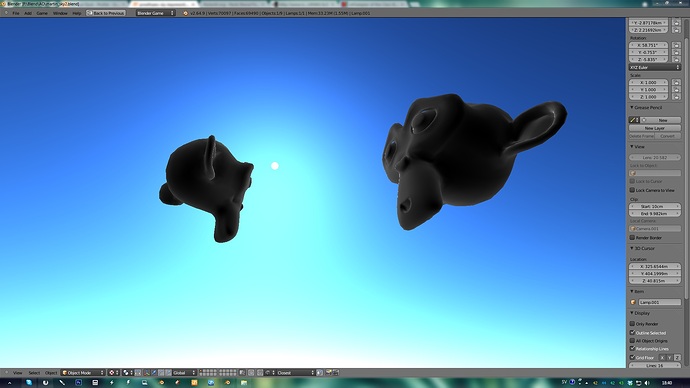Click the New Layer button
The width and height of the screenshot is (690, 388).
(x=655, y=128)
